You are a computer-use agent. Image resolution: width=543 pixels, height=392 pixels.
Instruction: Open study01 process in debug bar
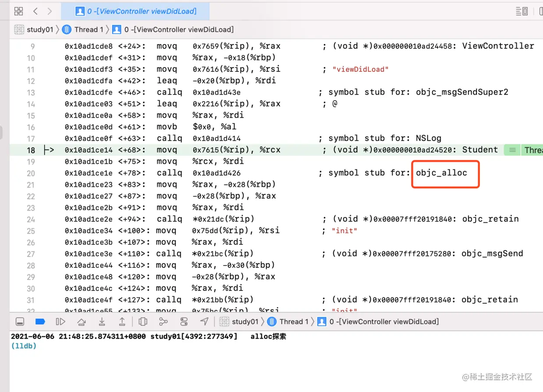click(239, 322)
